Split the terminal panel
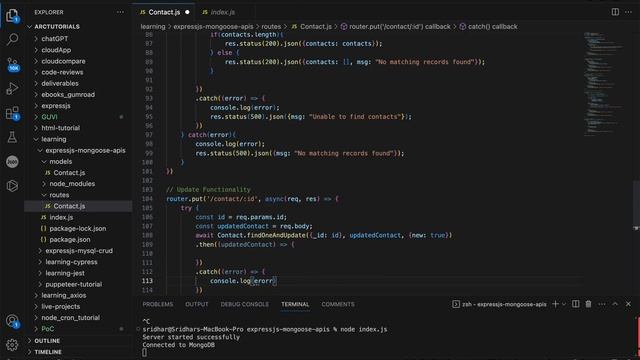The width and height of the screenshot is (640, 360). (575, 304)
